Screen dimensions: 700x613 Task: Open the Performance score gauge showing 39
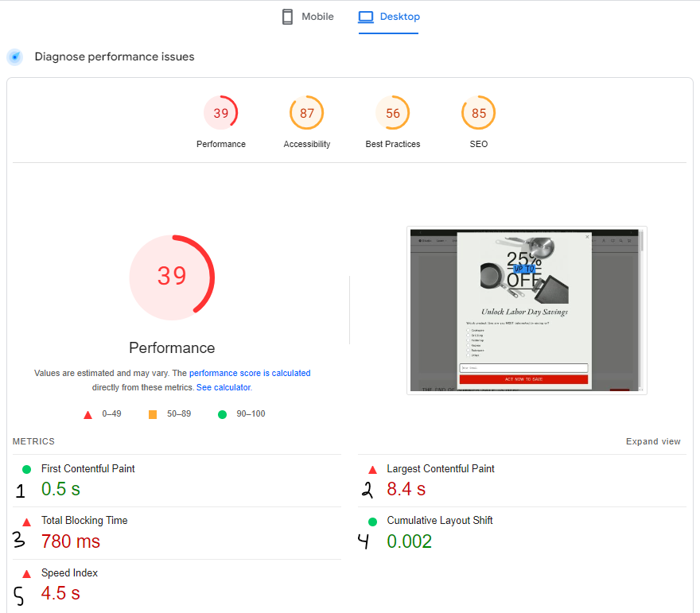pos(221,122)
